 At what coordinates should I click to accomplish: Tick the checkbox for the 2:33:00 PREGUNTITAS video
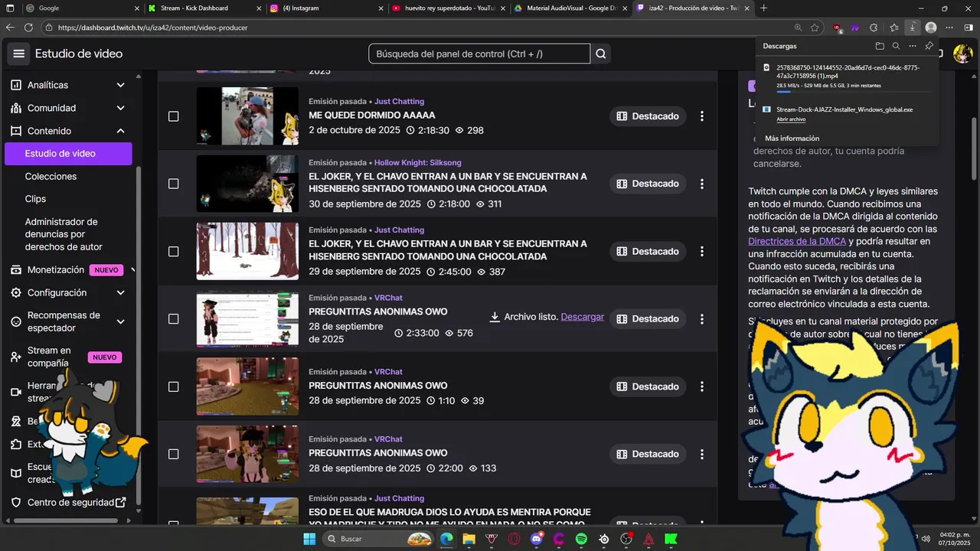(x=173, y=318)
